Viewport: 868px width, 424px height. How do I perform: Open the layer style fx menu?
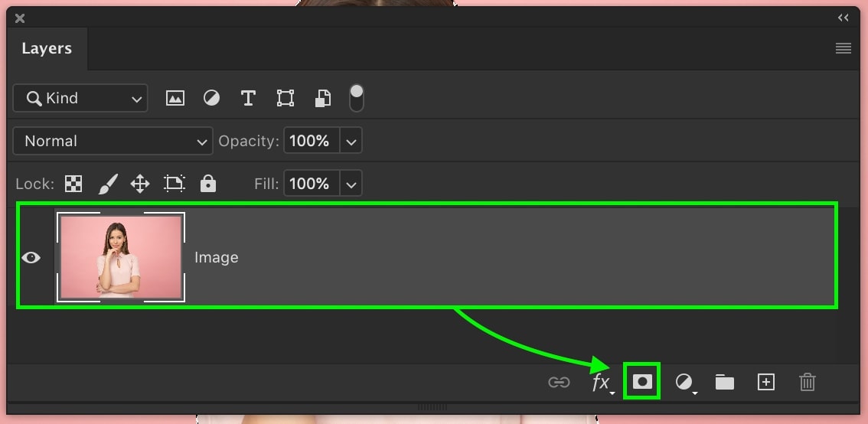click(x=602, y=382)
